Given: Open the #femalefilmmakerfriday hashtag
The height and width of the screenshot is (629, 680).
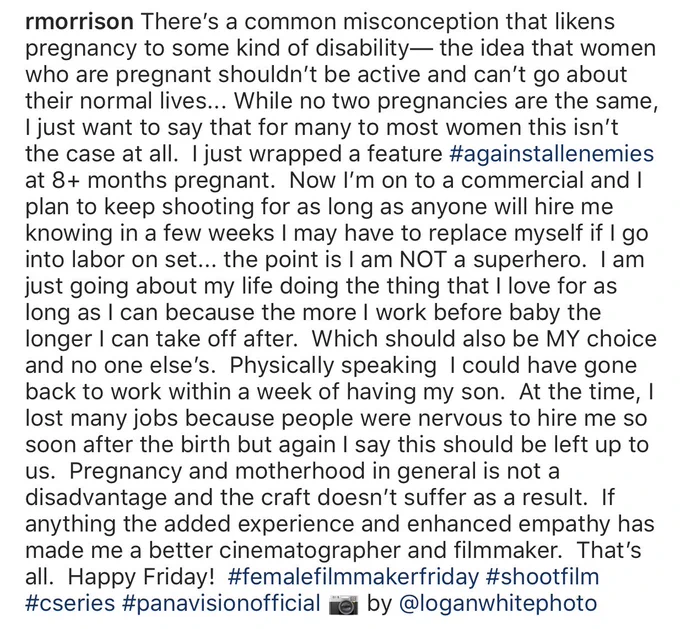Looking at the screenshot, I should tap(353, 577).
